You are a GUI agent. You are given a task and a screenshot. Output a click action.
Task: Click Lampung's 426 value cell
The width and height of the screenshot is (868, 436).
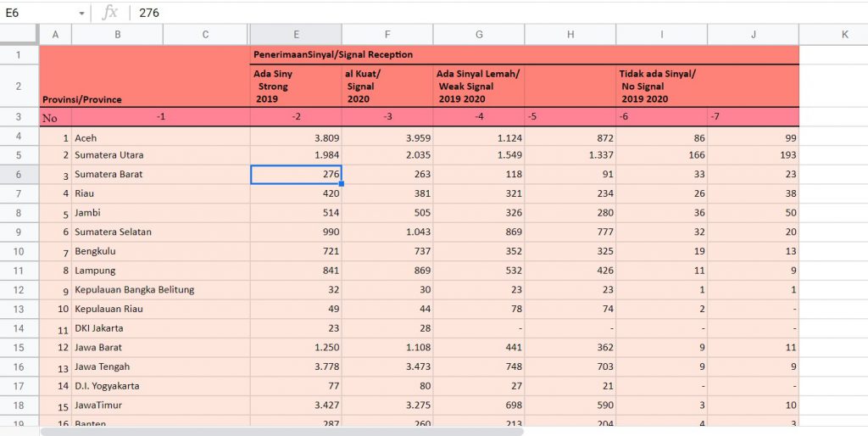tap(570, 271)
